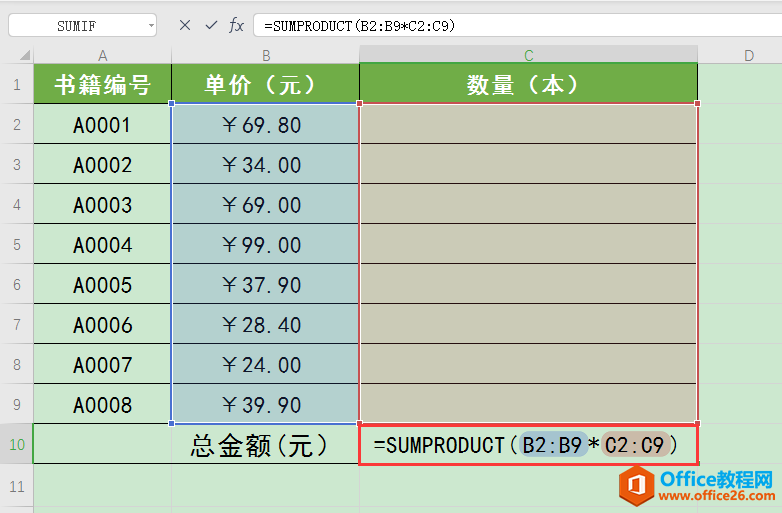
Task: Select row 11 header
Action: coord(16,486)
